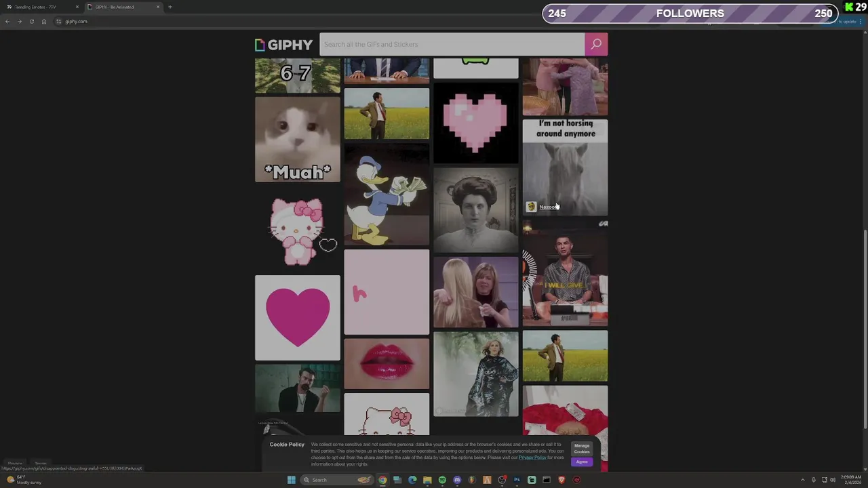Show hidden system tray icons

point(803,480)
